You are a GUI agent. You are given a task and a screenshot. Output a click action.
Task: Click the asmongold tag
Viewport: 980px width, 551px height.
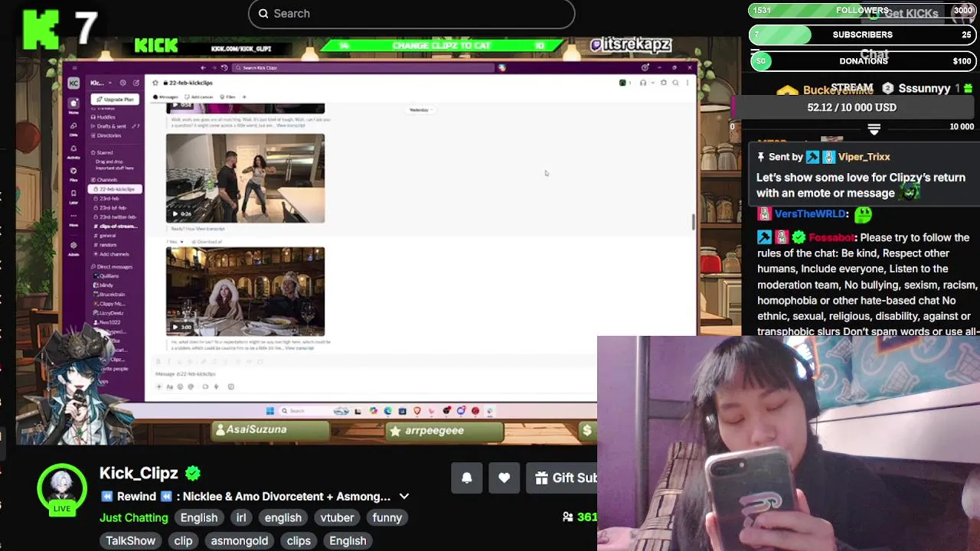239,541
